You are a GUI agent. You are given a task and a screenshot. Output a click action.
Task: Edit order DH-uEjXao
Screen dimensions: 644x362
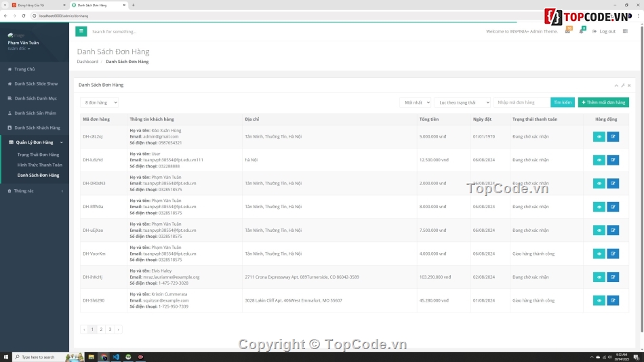(x=613, y=230)
